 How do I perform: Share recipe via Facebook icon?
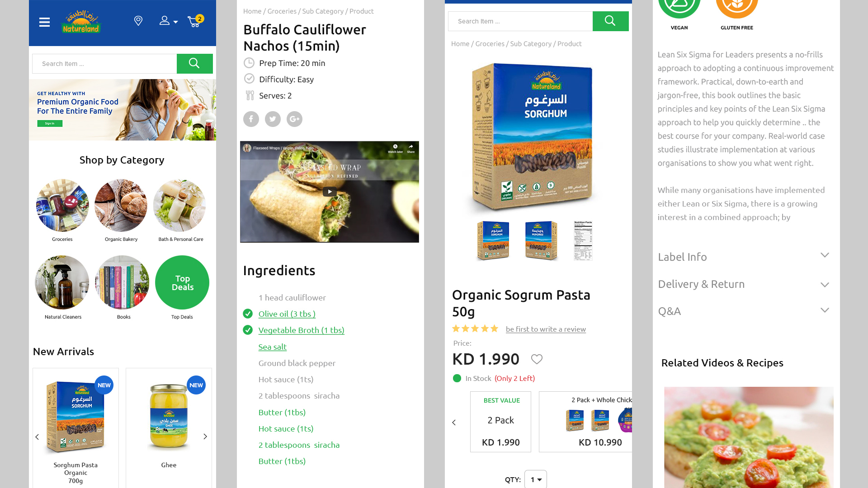pos(251,119)
